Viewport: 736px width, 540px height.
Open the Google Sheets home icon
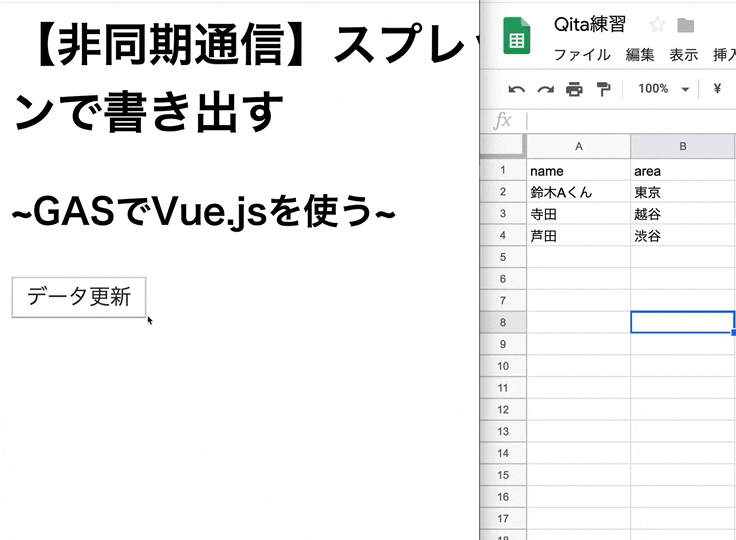click(516, 36)
